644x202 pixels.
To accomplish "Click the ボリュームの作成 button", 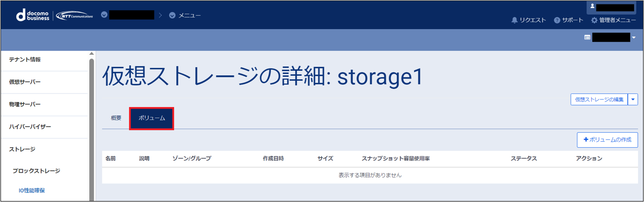I will (x=607, y=139).
